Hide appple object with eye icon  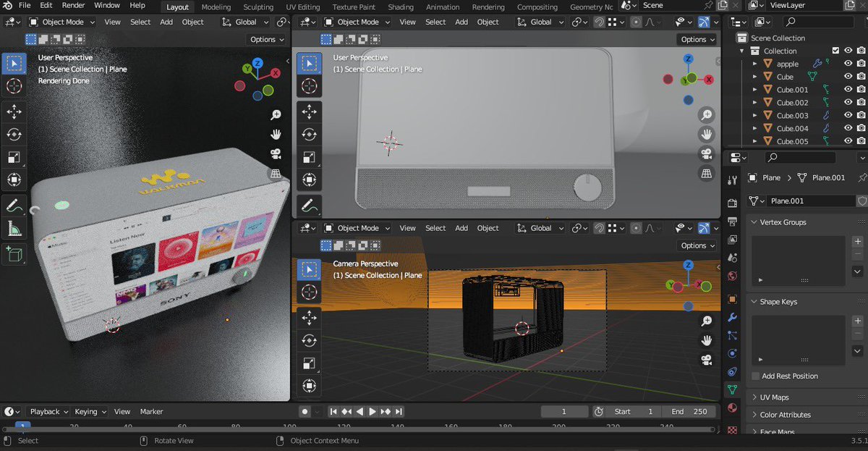click(x=848, y=64)
